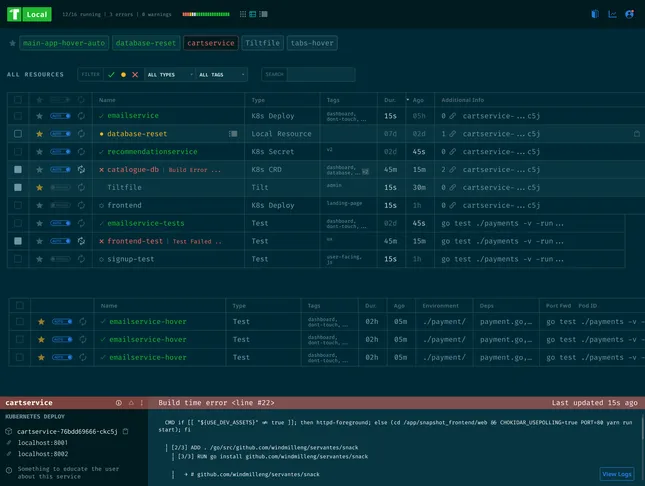Click 'Build time error <line #22>' text
This screenshot has width=645, height=486.
[x=216, y=403]
